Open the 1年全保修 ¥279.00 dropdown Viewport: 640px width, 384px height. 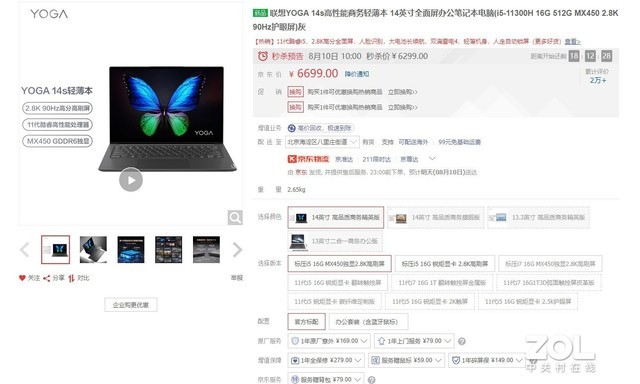tap(326, 360)
